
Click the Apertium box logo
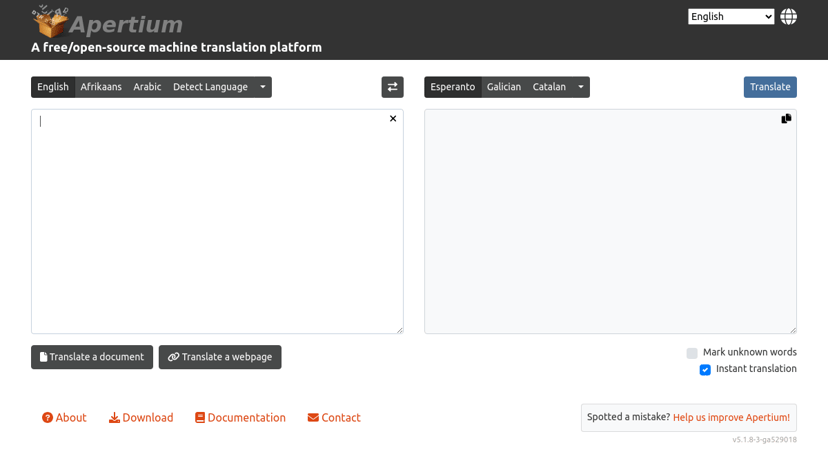coord(50,21)
